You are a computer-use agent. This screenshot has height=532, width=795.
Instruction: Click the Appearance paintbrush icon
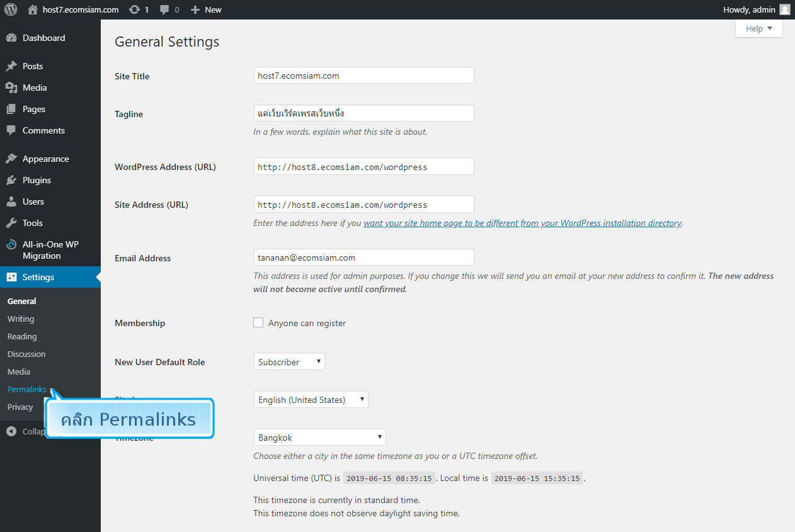click(11, 159)
